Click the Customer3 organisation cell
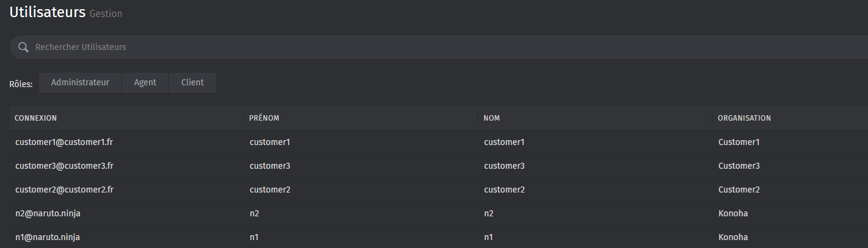This screenshot has width=868, height=248. click(739, 166)
